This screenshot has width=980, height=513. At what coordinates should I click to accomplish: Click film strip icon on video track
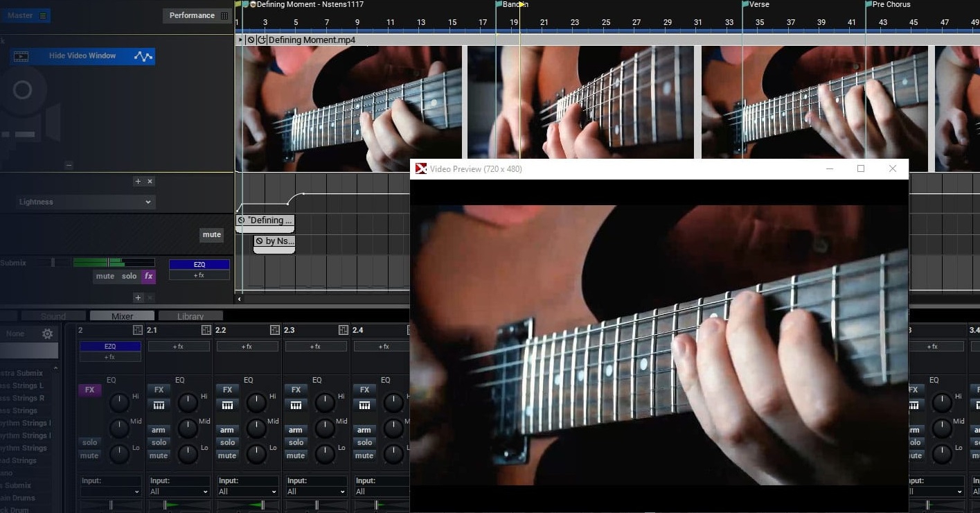pos(21,56)
